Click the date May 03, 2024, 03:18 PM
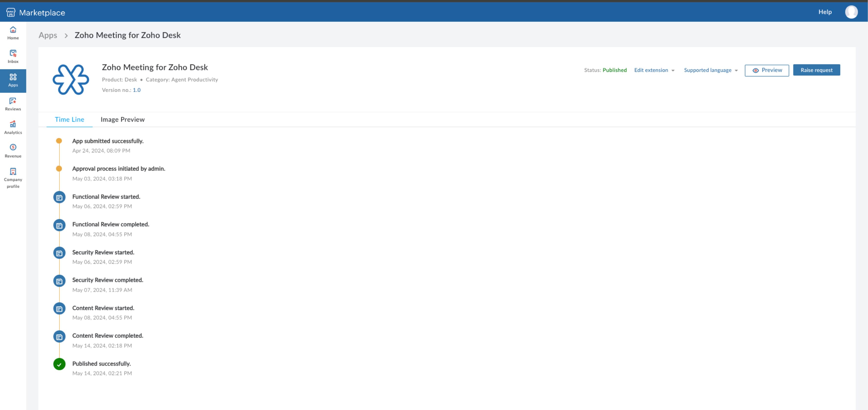Viewport: 868px width, 410px height. pos(102,179)
